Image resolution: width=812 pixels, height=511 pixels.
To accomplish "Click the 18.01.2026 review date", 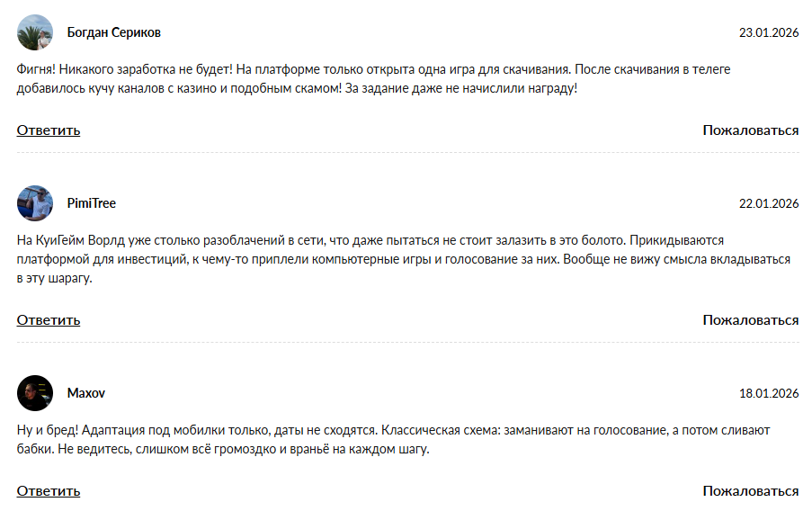I will point(769,393).
